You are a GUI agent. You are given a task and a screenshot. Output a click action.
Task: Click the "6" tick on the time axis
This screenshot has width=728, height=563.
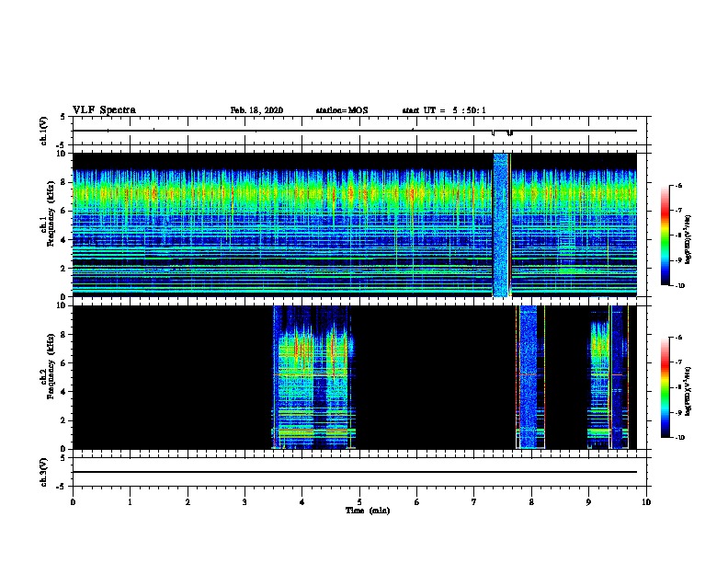[417, 502]
